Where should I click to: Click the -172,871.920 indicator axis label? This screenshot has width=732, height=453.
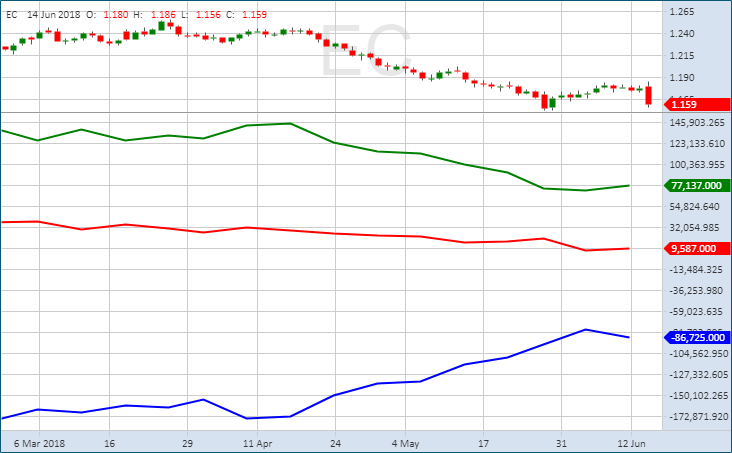pos(696,416)
